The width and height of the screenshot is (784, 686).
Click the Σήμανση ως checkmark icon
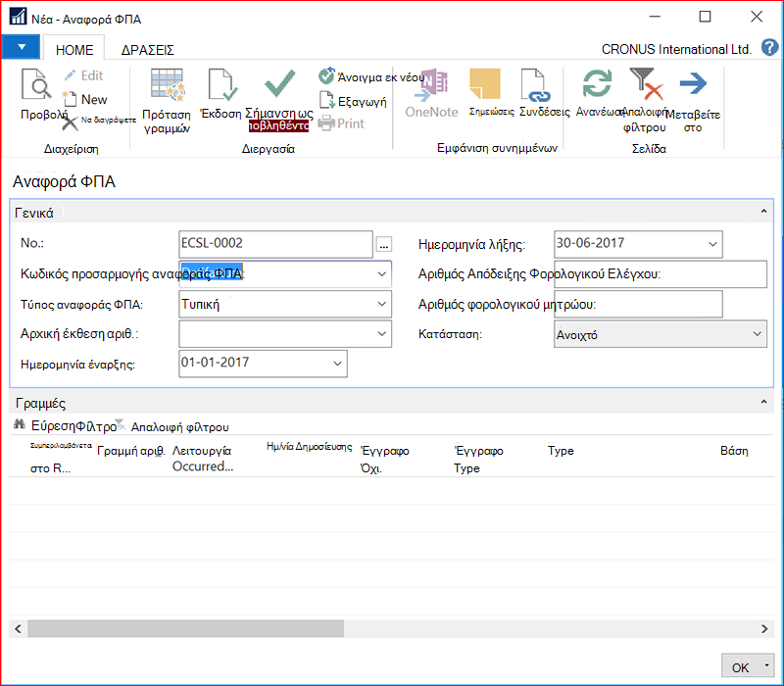(x=279, y=83)
